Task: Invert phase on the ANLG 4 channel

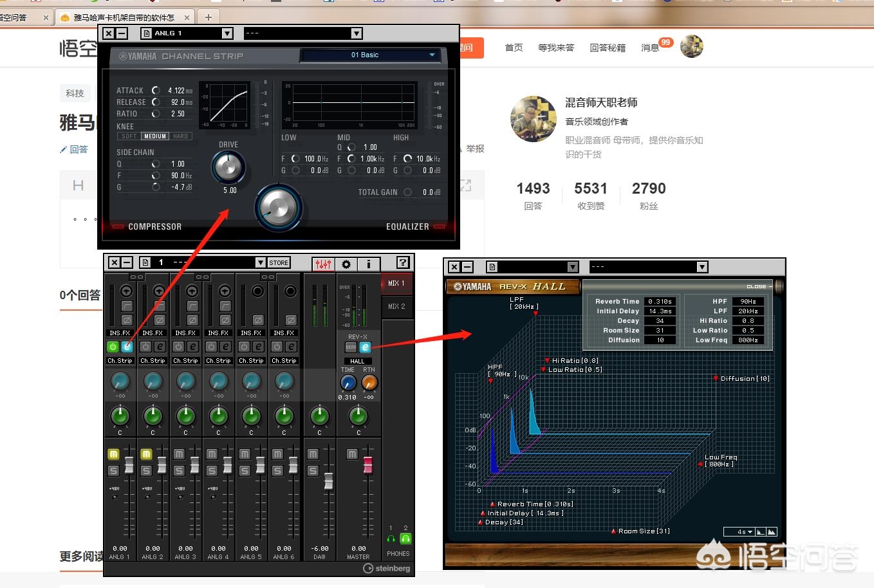Action: coord(225,320)
